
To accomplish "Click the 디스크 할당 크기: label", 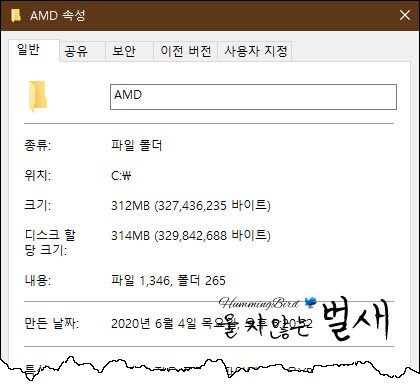I will pos(50,242).
